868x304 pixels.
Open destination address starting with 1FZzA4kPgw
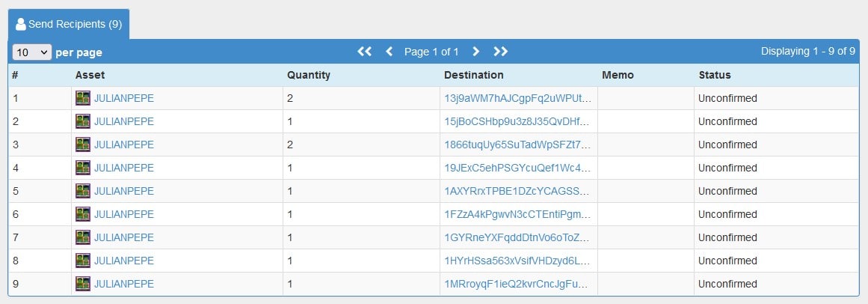coord(517,214)
